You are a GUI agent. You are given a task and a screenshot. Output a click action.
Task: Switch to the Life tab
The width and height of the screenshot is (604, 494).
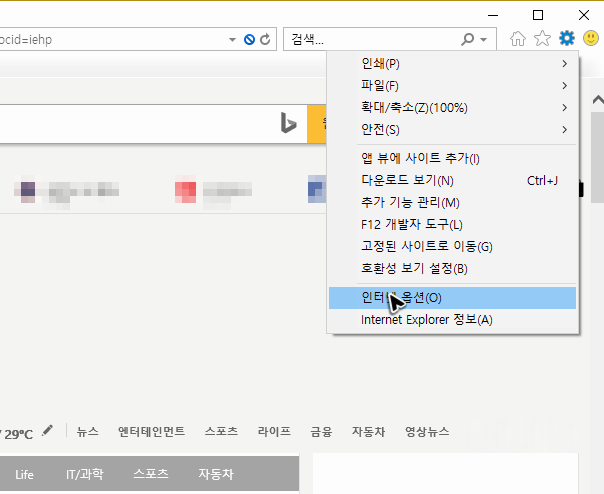[x=24, y=474]
